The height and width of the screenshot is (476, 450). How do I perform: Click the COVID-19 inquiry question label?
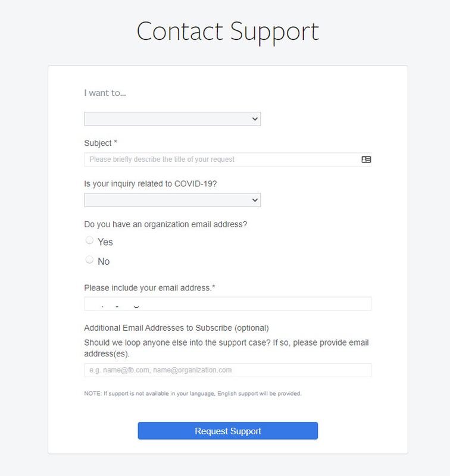pos(151,184)
